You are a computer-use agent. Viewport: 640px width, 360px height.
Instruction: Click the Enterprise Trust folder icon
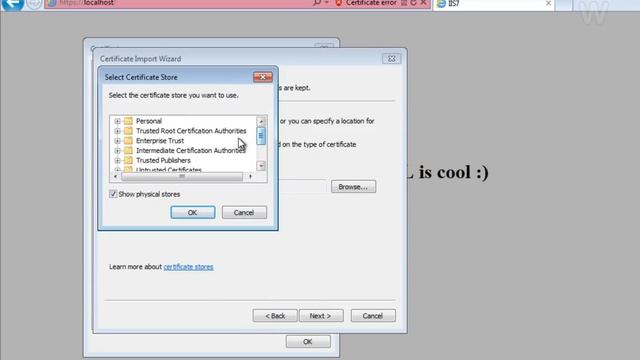pyautogui.click(x=128, y=141)
